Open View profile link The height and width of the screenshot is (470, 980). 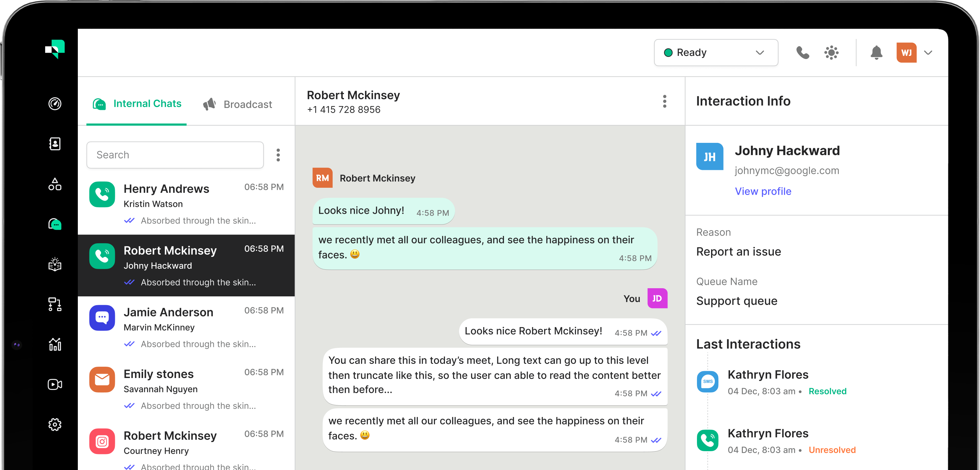pyautogui.click(x=763, y=191)
